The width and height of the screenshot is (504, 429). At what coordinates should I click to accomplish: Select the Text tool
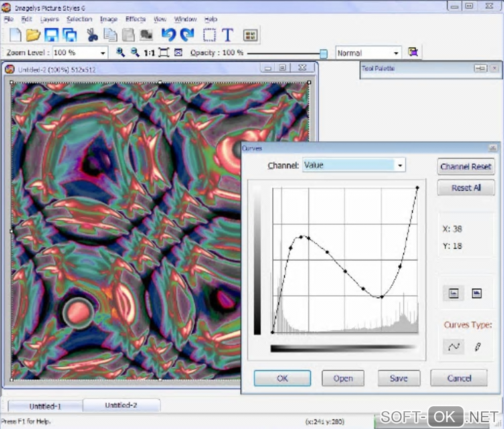(x=228, y=35)
